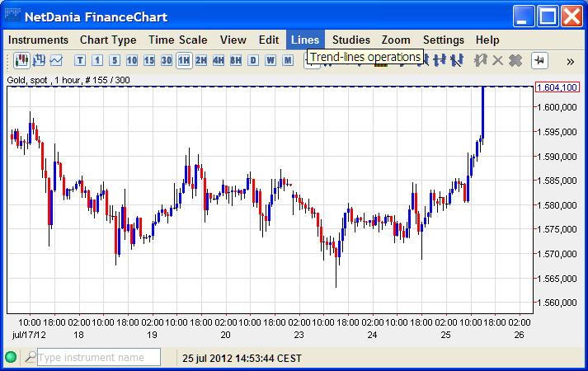The width and height of the screenshot is (588, 371).
Task: Click the date label 26 on axis
Action: (519, 335)
